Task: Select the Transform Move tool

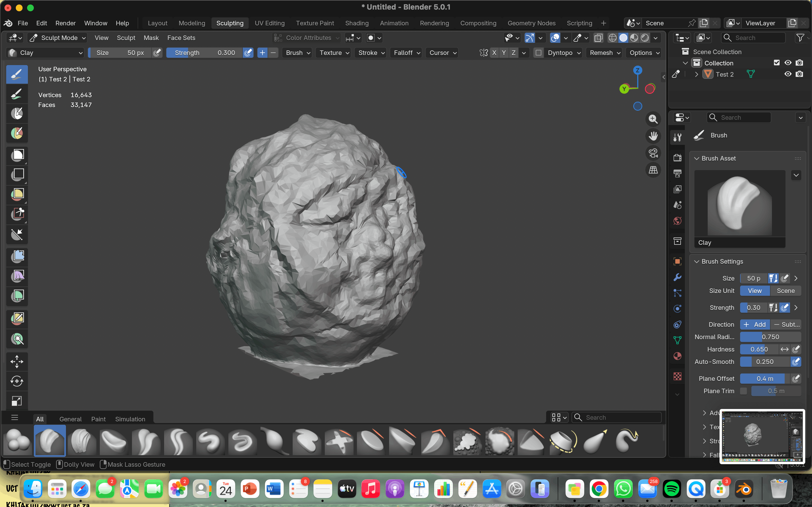Action: (x=17, y=361)
